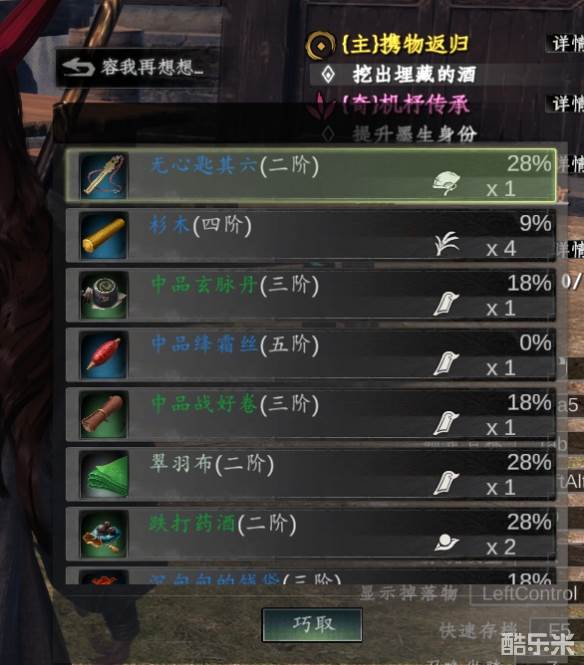
Task: Select the 中品玄脉丹 pill icon
Action: pos(103,295)
